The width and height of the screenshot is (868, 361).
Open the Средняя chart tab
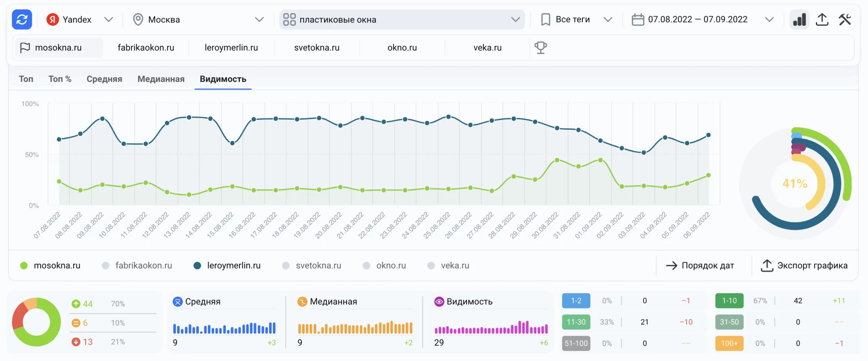(x=104, y=79)
